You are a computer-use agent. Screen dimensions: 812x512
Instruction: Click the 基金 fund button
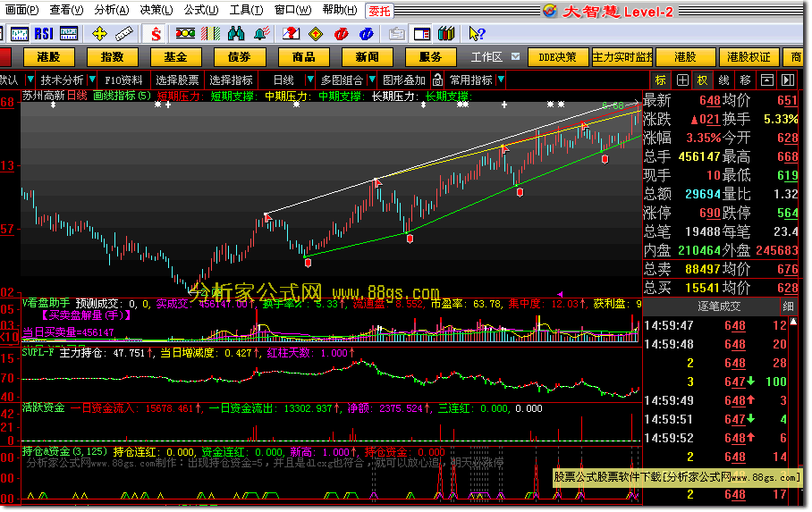pos(175,57)
